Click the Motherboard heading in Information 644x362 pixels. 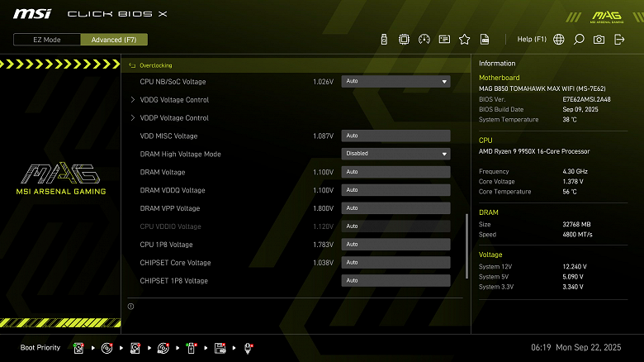[499, 78]
